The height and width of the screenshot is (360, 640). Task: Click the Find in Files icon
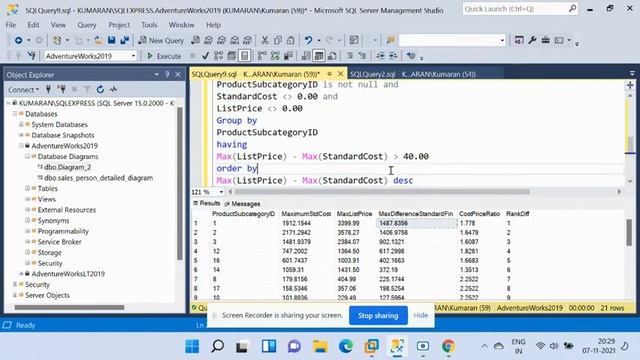(x=391, y=40)
